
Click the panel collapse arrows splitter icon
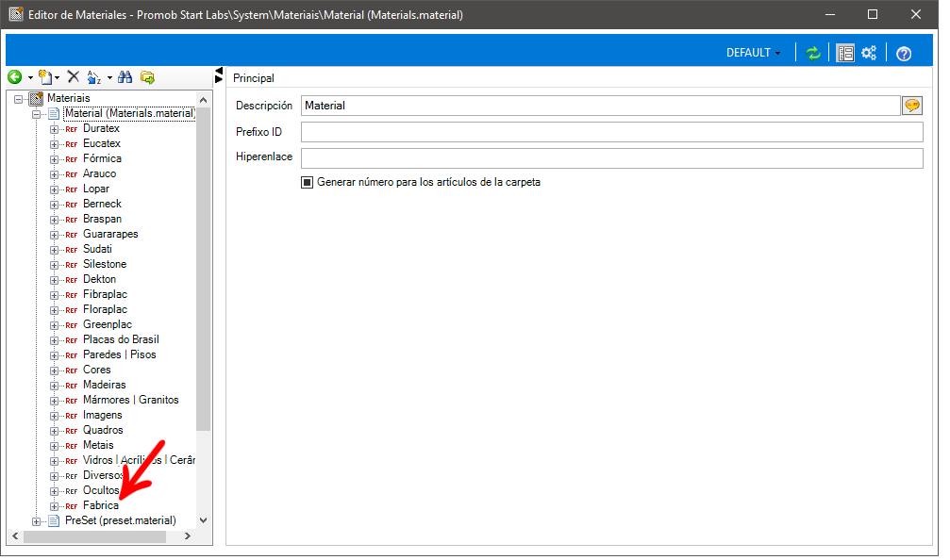click(219, 75)
